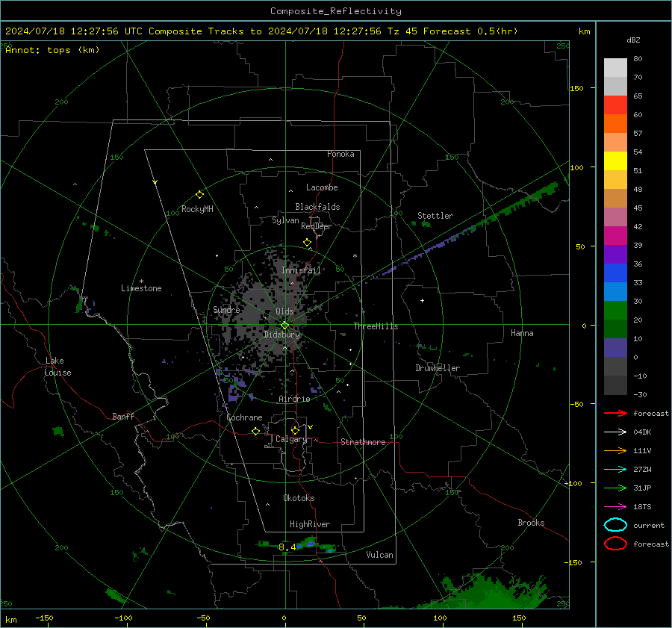Click the yellow diamond marker above Calgary
The width and height of the screenshot is (672, 628).
[295, 430]
